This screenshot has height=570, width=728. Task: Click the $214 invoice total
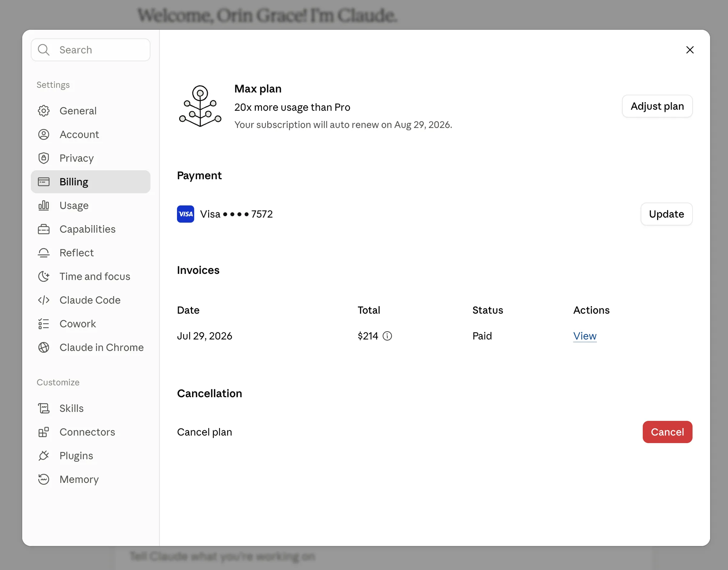coord(368,336)
